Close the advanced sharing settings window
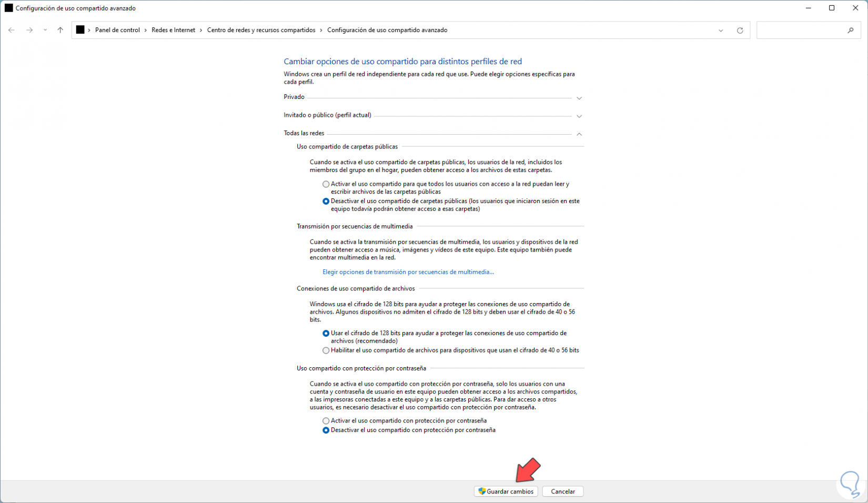The width and height of the screenshot is (868, 503). pos(855,8)
